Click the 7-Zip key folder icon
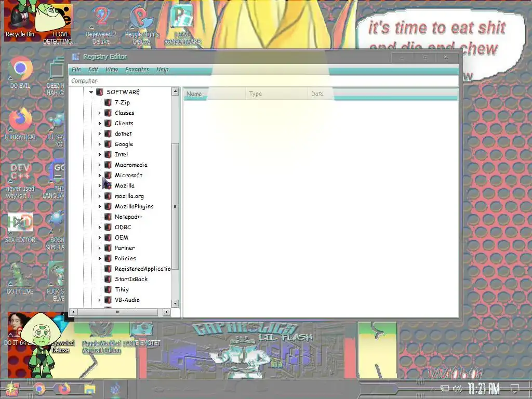The image size is (532, 399). tap(108, 102)
